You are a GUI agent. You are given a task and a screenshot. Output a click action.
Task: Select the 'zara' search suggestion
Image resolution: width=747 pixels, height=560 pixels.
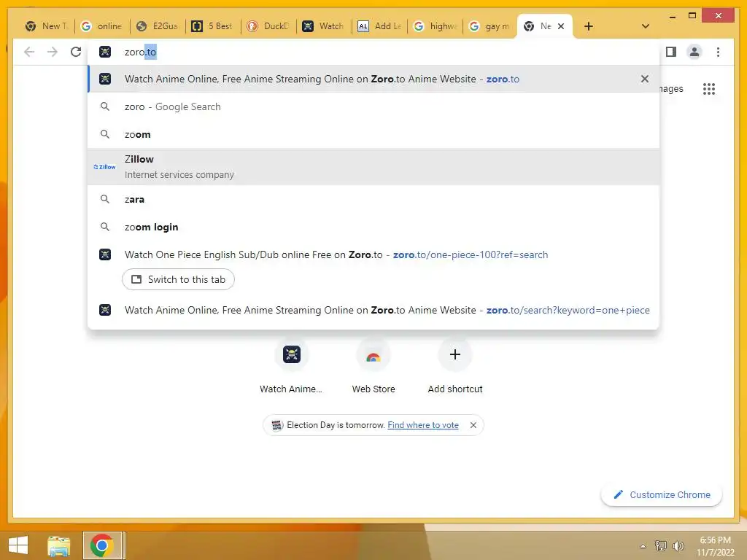373,199
